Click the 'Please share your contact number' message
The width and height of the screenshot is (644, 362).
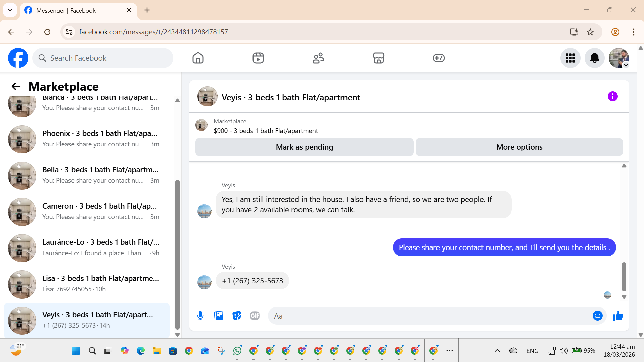pos(504,247)
